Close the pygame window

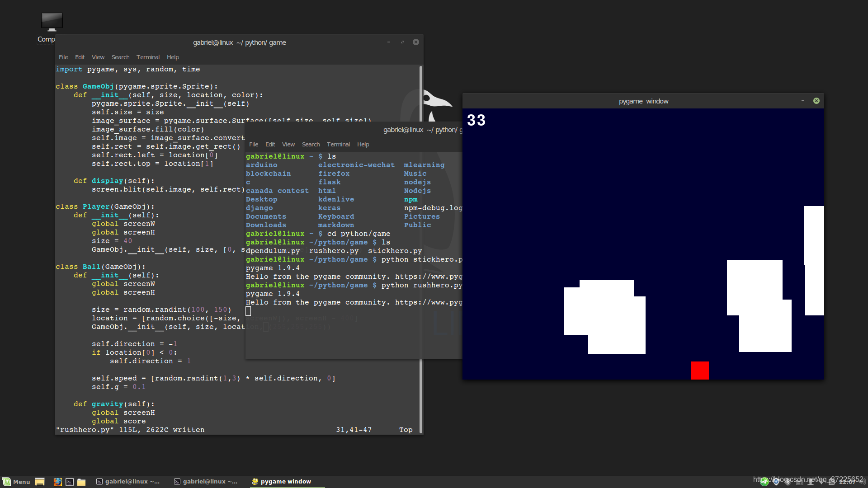click(816, 101)
